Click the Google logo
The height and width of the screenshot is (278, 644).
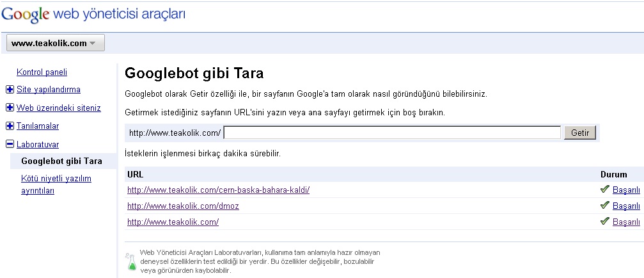point(26,15)
